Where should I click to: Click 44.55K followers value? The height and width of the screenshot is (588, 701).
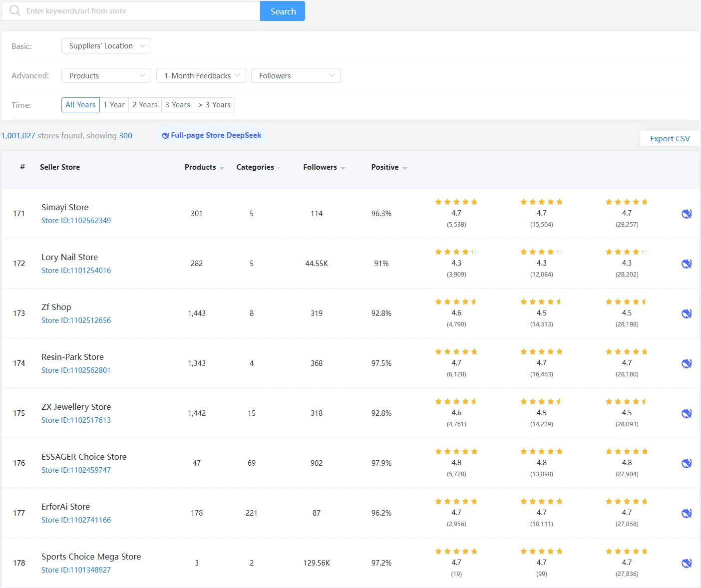[x=317, y=264]
